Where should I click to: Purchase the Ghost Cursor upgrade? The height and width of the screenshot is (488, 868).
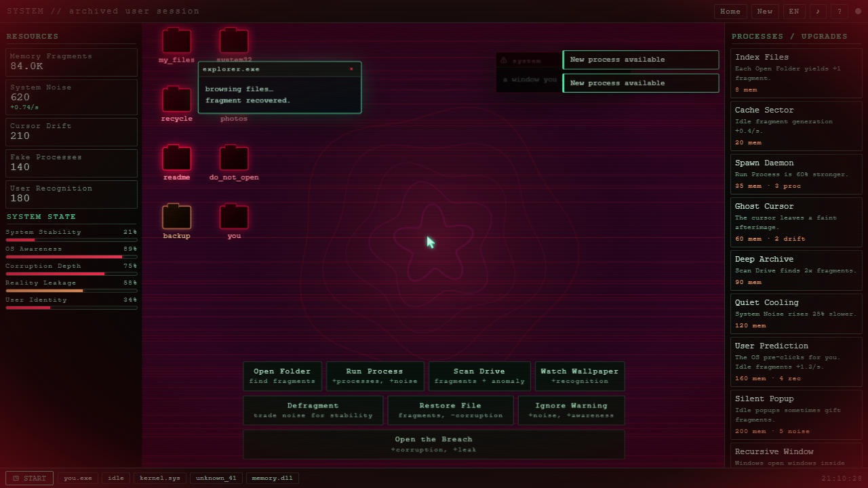point(796,222)
